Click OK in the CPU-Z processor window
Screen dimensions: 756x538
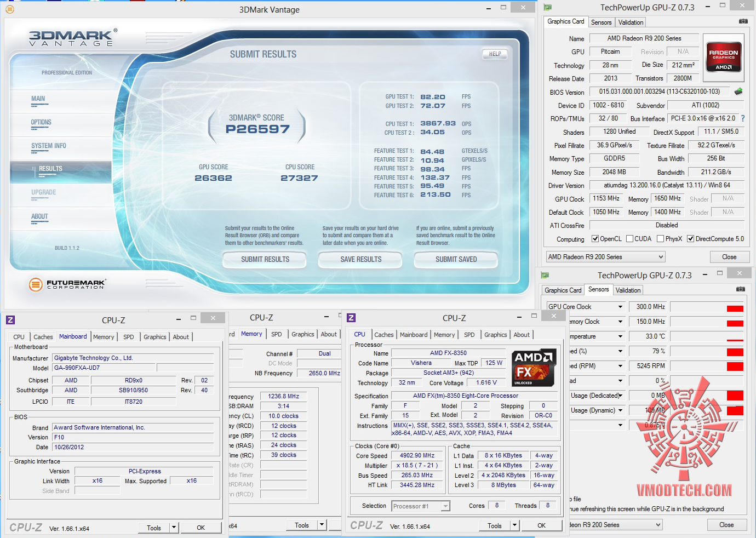click(541, 525)
